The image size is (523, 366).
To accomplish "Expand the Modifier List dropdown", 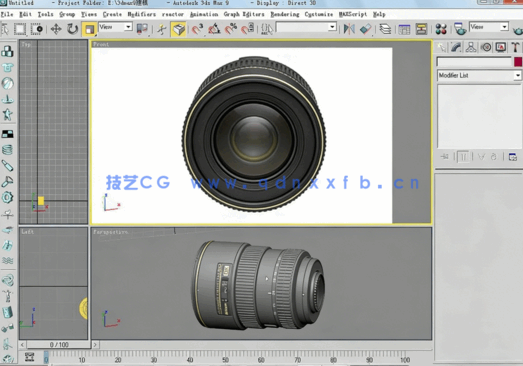I will click(479, 75).
